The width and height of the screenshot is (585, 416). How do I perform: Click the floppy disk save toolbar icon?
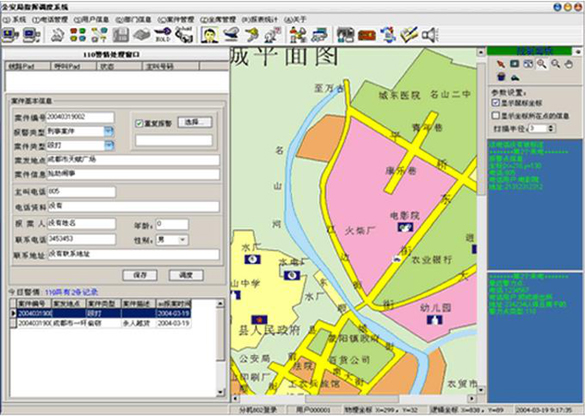click(x=121, y=35)
